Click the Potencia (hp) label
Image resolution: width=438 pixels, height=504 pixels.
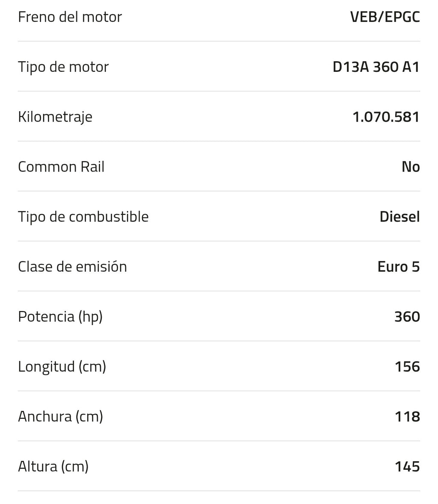click(60, 317)
